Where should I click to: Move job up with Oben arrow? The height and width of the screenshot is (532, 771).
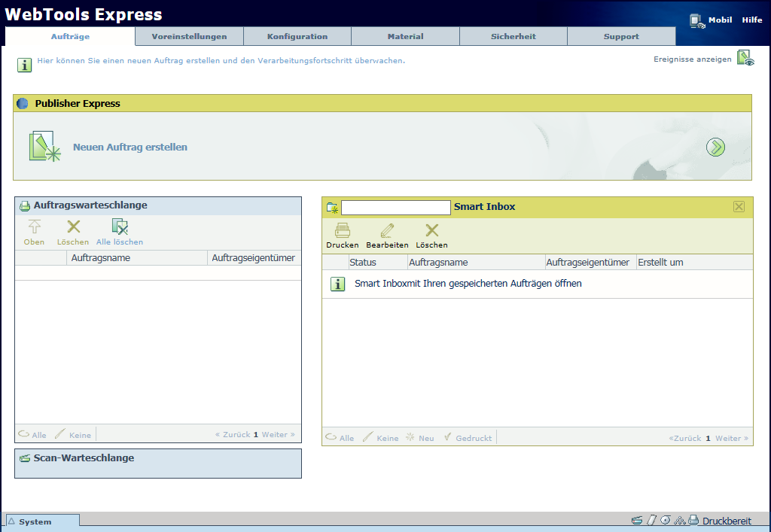pos(34,227)
